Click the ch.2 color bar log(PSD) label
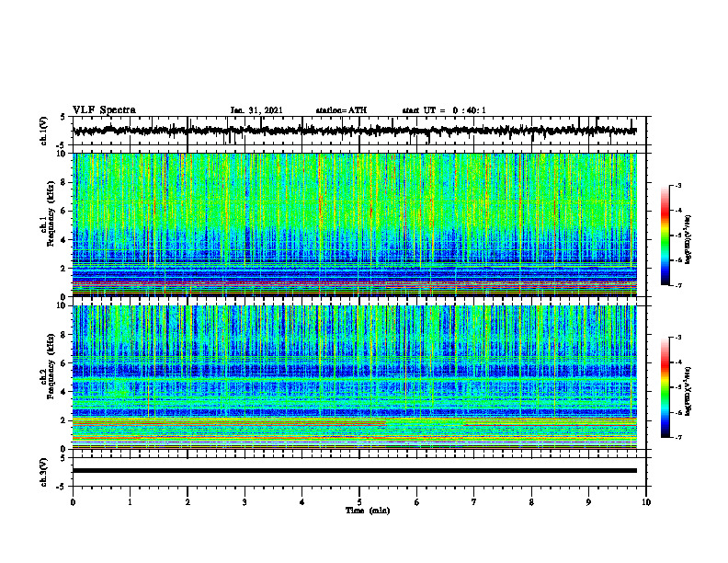The width and height of the screenshot is (728, 563). 688,391
